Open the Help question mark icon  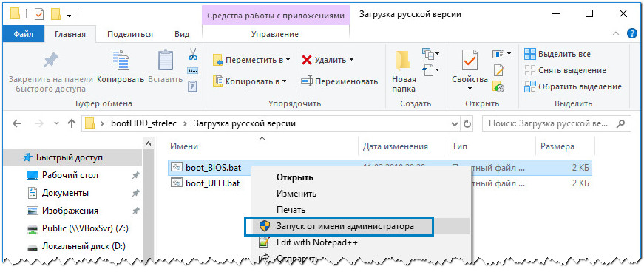631,34
